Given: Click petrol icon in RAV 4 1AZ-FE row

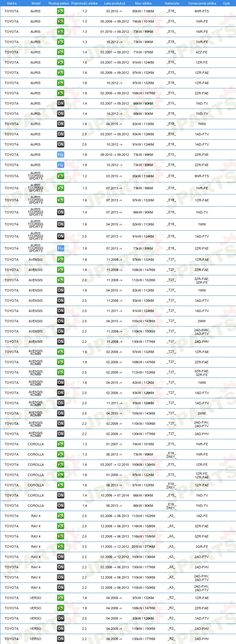Looking at the screenshot, I should 60,516.
